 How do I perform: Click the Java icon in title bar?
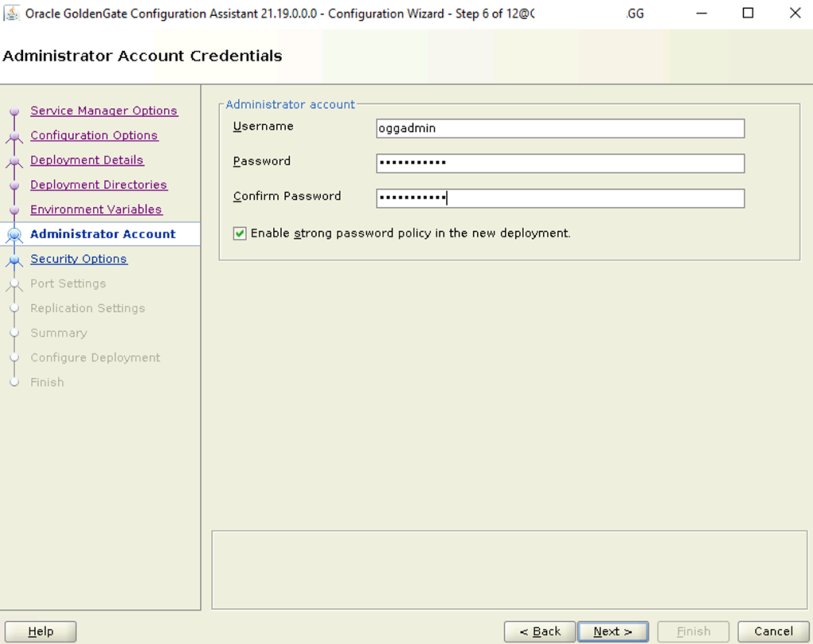11,13
